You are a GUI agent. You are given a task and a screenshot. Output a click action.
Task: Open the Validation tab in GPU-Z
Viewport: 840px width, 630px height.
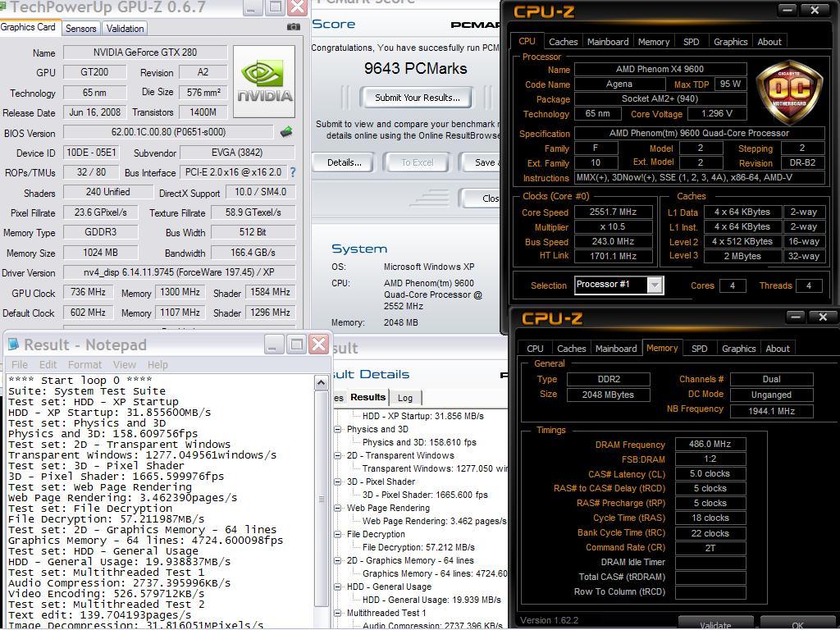pyautogui.click(x=125, y=29)
